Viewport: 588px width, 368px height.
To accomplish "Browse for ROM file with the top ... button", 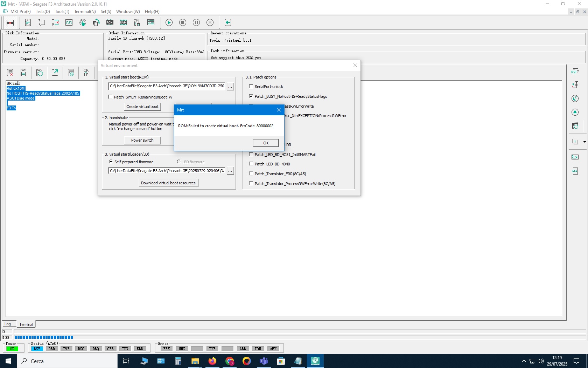I will (x=230, y=86).
